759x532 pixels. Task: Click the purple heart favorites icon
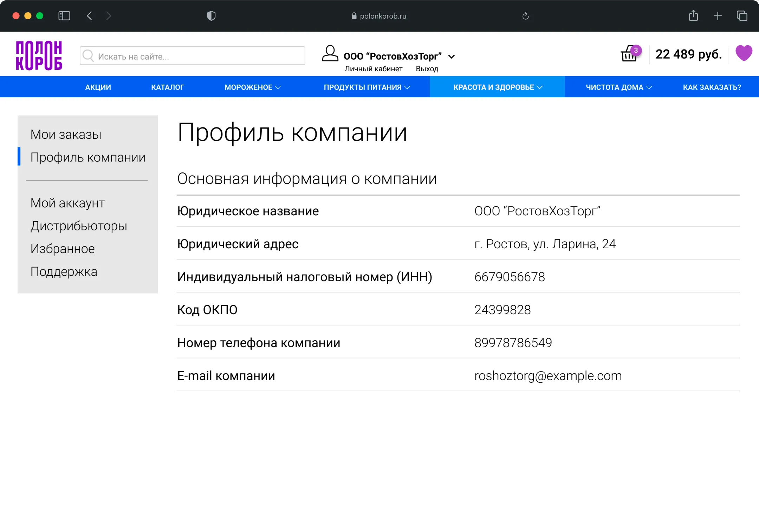tap(744, 53)
